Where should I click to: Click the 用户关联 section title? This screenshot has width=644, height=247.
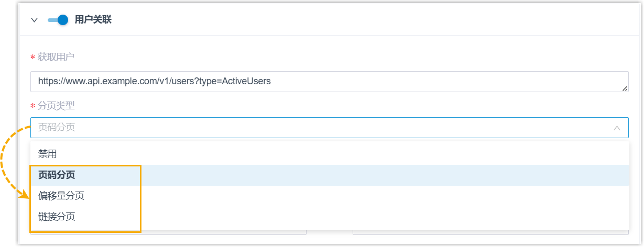(93, 20)
